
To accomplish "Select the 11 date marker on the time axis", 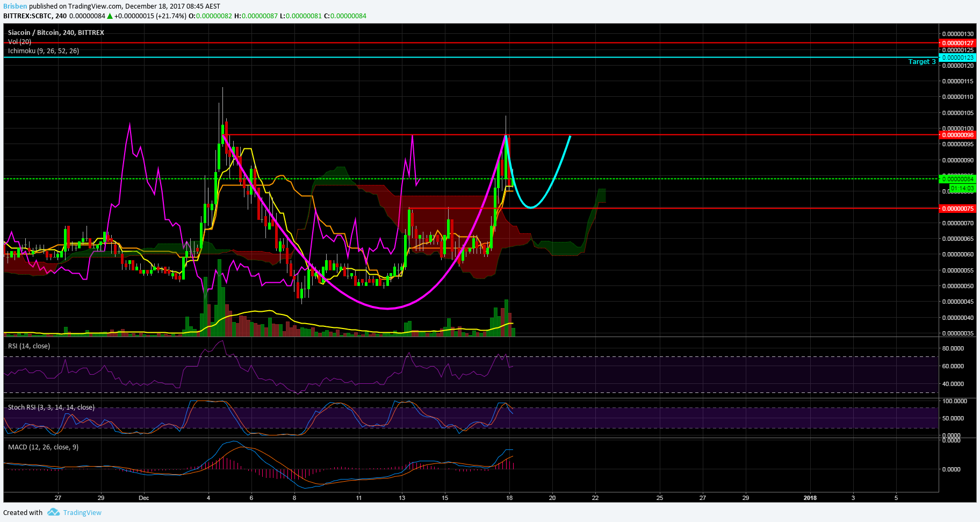I will tap(359, 498).
